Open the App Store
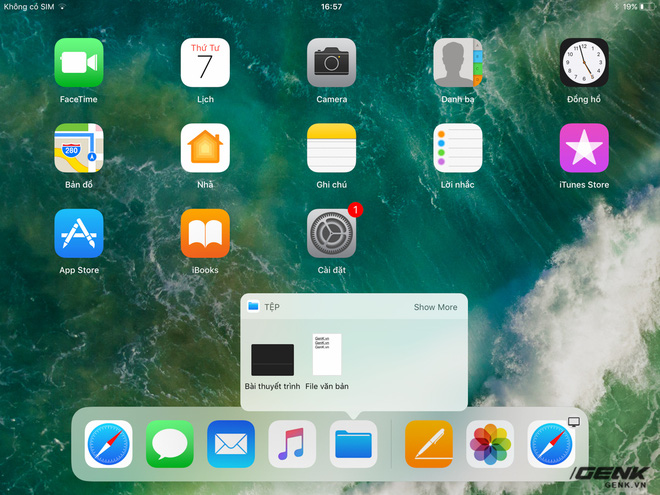Image resolution: width=660 pixels, height=495 pixels. tap(79, 233)
